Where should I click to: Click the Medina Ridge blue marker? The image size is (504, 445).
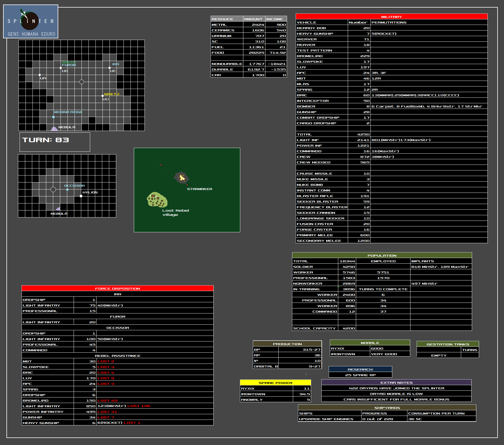53,117
